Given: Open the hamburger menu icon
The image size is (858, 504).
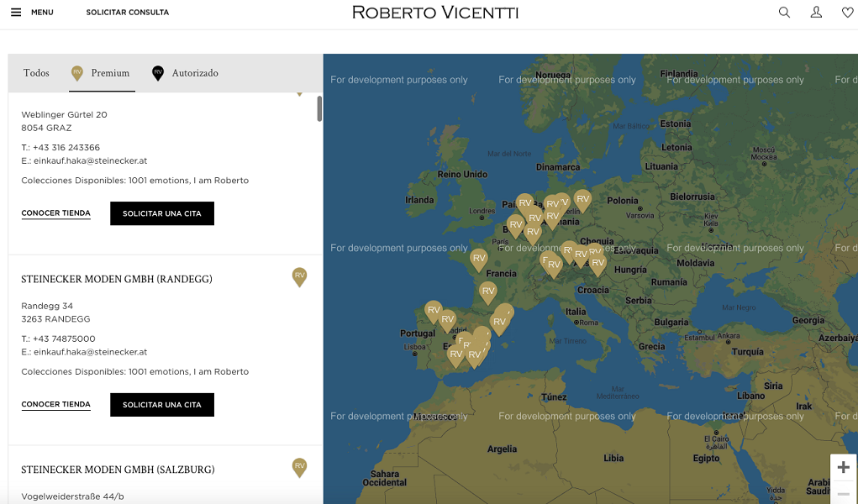Looking at the screenshot, I should [x=16, y=12].
